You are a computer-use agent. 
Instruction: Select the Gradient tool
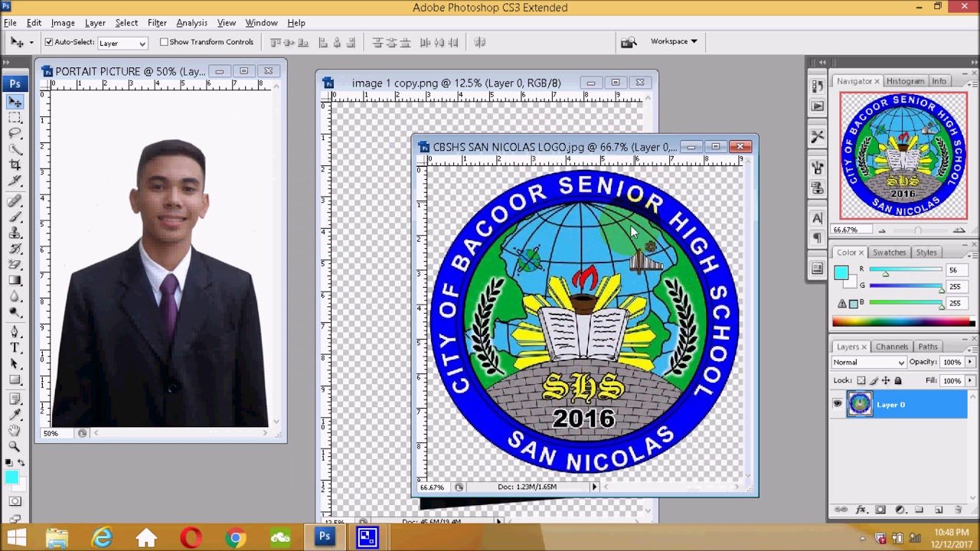tap(15, 281)
